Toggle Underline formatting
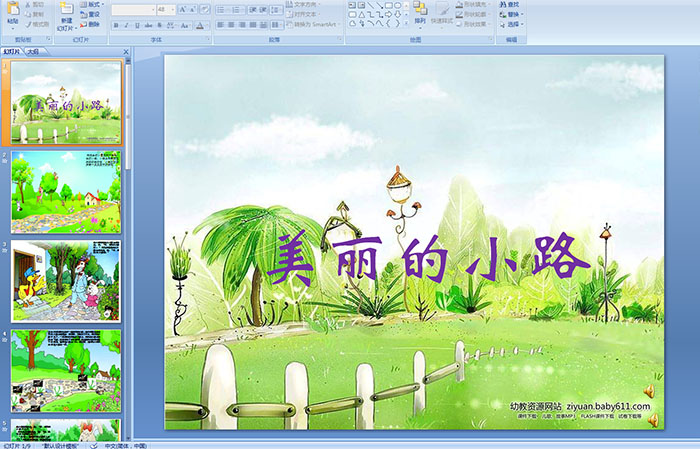The height and width of the screenshot is (449, 700). click(x=137, y=25)
